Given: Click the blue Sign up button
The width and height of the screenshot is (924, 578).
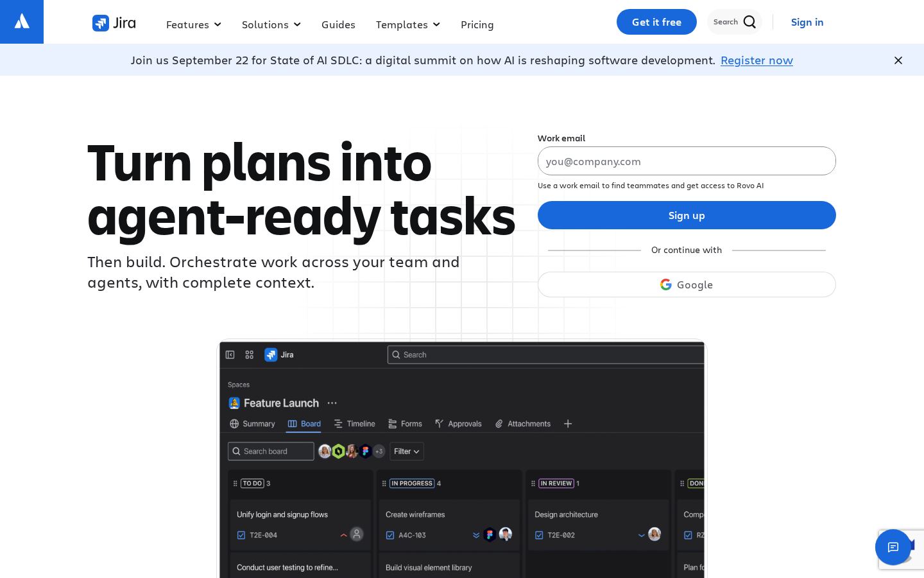Looking at the screenshot, I should click(x=687, y=215).
